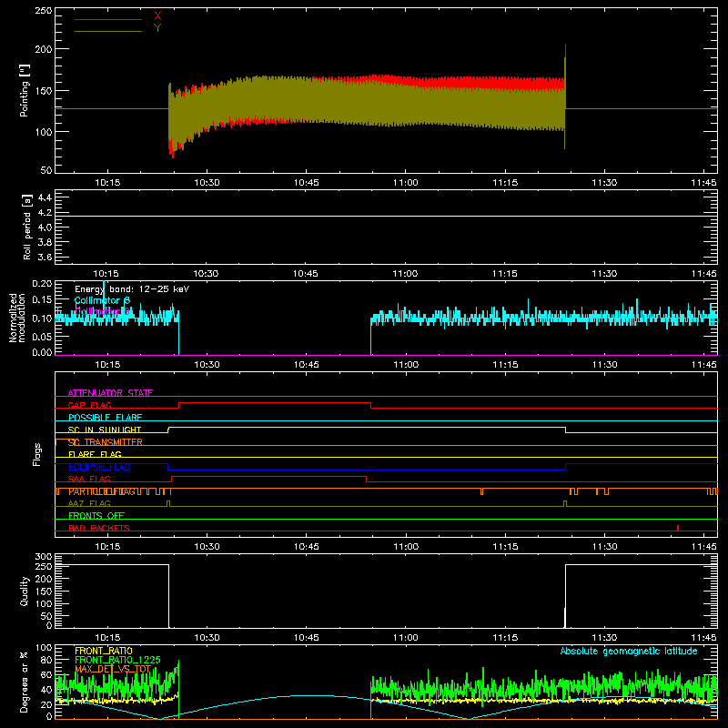This screenshot has height=728, width=728.
Task: Click the 80 tick on Degrees axis
Action: 46,660
